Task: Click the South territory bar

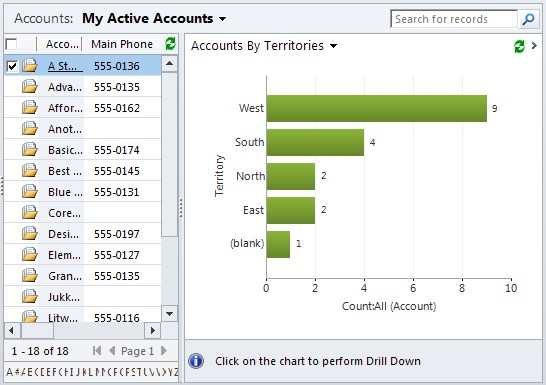Action: (315, 143)
